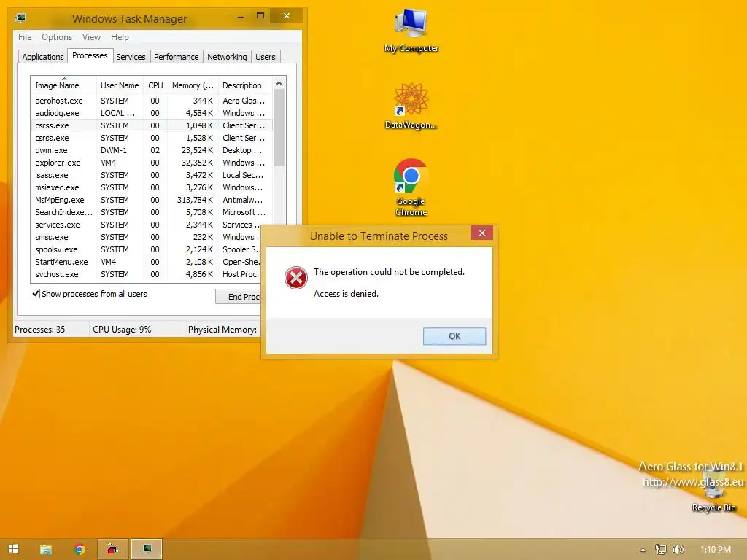Screen dimensions: 747x560
Task: Click the taskbar app beside Chrome
Action: tap(113, 549)
